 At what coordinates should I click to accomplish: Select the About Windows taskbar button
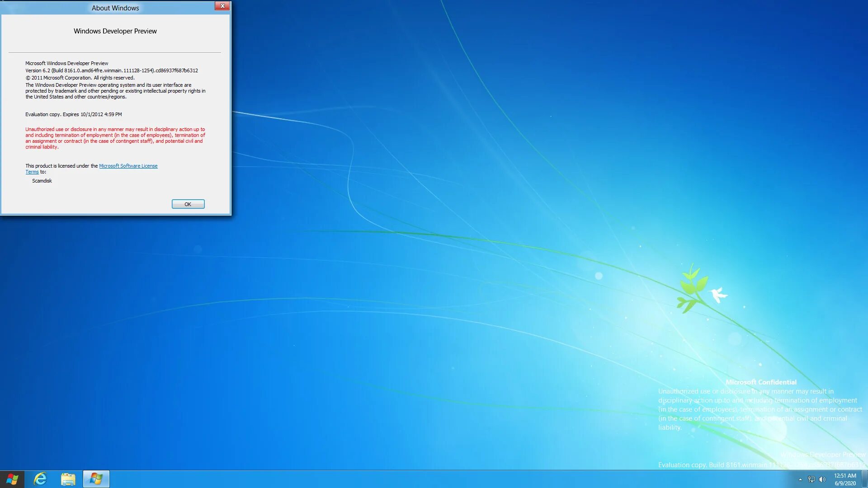pyautogui.click(x=96, y=479)
